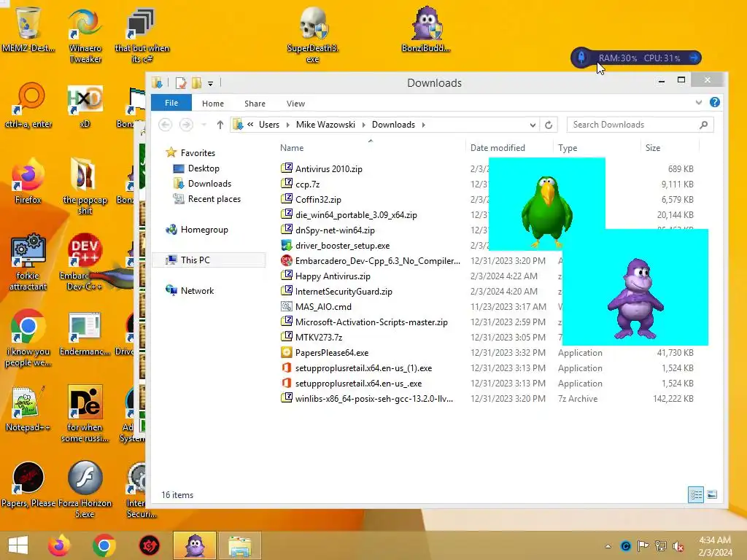Image resolution: width=747 pixels, height=560 pixels.
Task: Click the Users breadcrumb segment
Action: tap(269, 125)
